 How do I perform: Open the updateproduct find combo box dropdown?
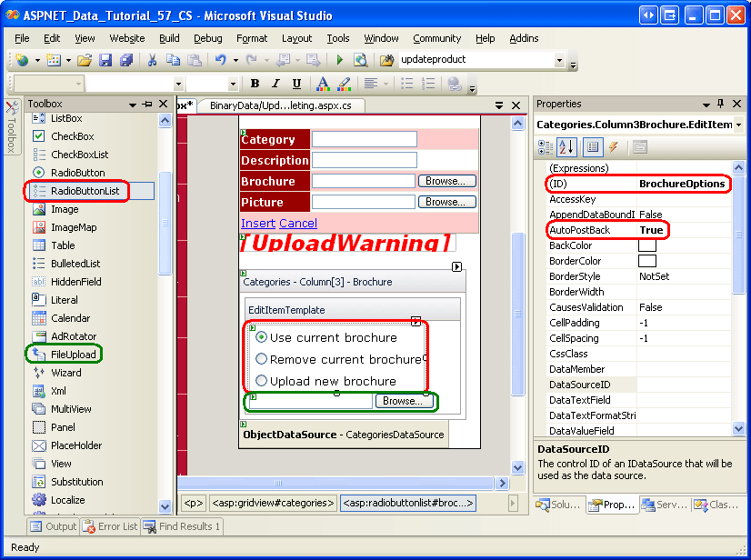click(x=559, y=60)
